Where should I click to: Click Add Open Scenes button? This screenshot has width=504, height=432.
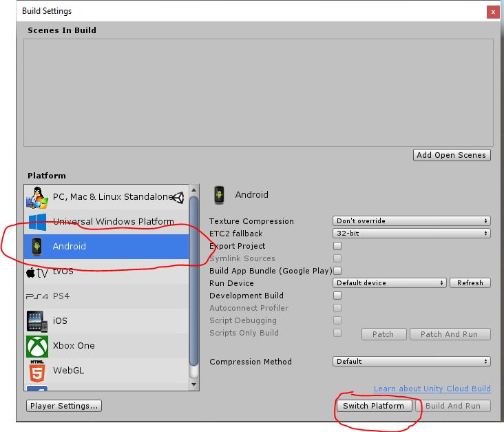pyautogui.click(x=452, y=155)
